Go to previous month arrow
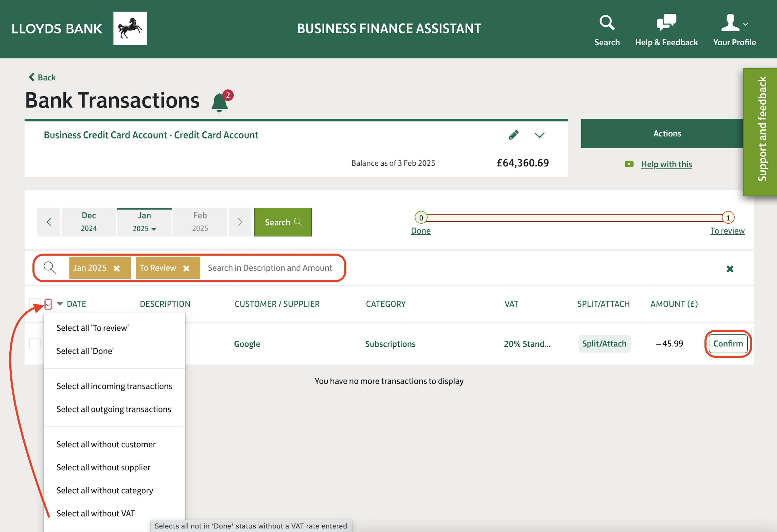The width and height of the screenshot is (777, 532). (x=49, y=222)
